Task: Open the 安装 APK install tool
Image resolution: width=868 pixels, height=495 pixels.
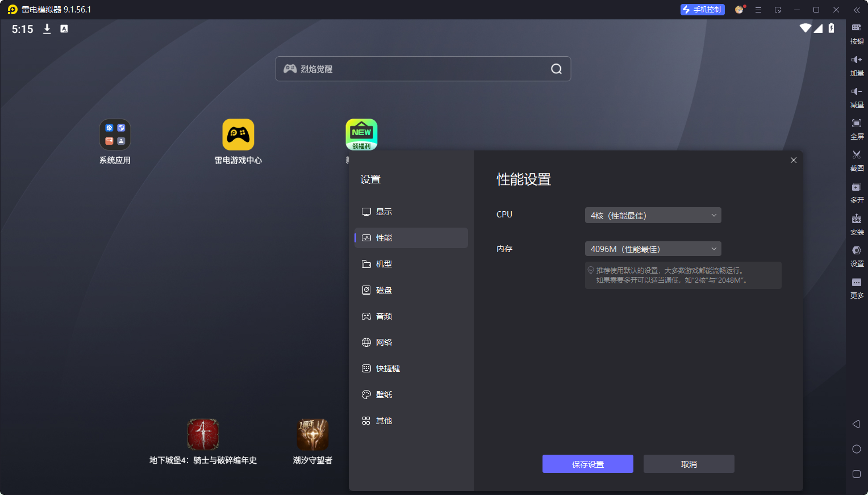Action: click(857, 224)
